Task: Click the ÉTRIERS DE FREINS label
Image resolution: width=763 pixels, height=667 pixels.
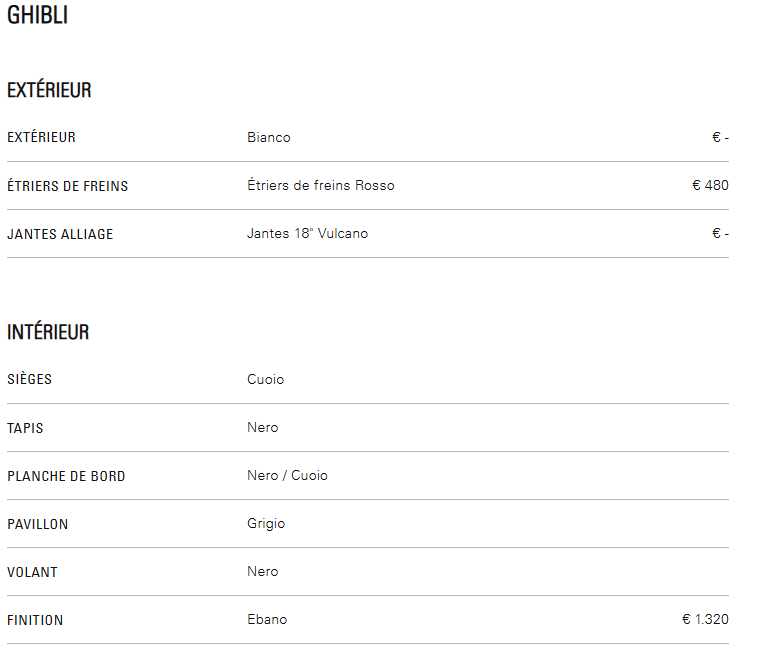Action: pos(68,186)
